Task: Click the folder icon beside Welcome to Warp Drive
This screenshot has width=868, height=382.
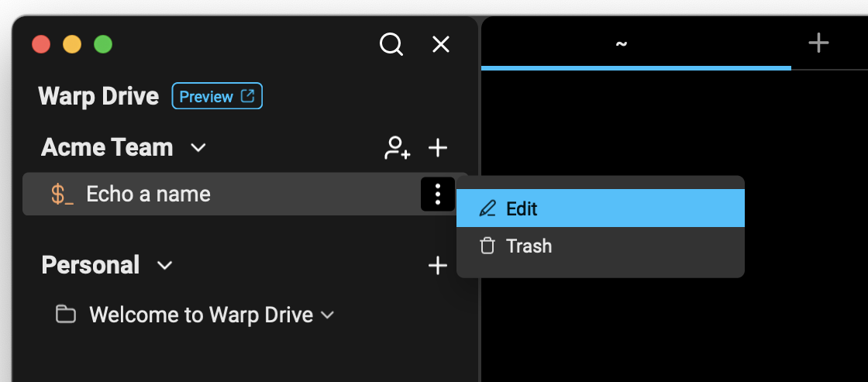Action: point(66,315)
